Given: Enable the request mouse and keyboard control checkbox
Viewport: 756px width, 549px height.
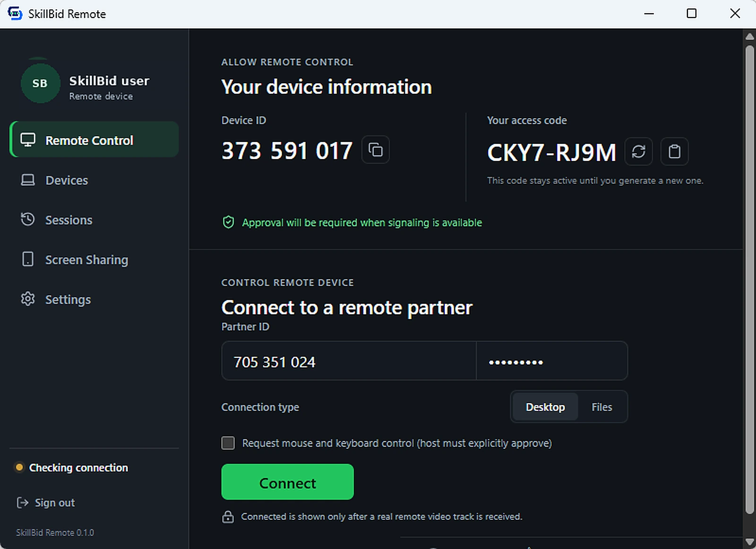Looking at the screenshot, I should (x=228, y=443).
